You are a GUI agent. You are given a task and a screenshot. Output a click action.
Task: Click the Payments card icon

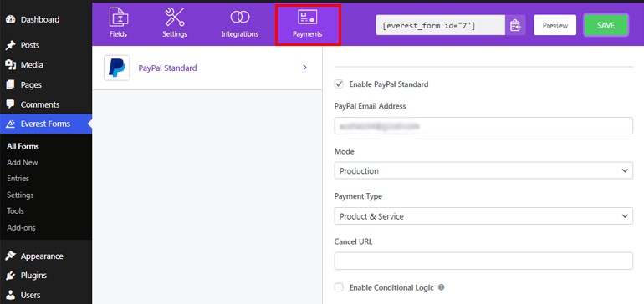coord(308,17)
